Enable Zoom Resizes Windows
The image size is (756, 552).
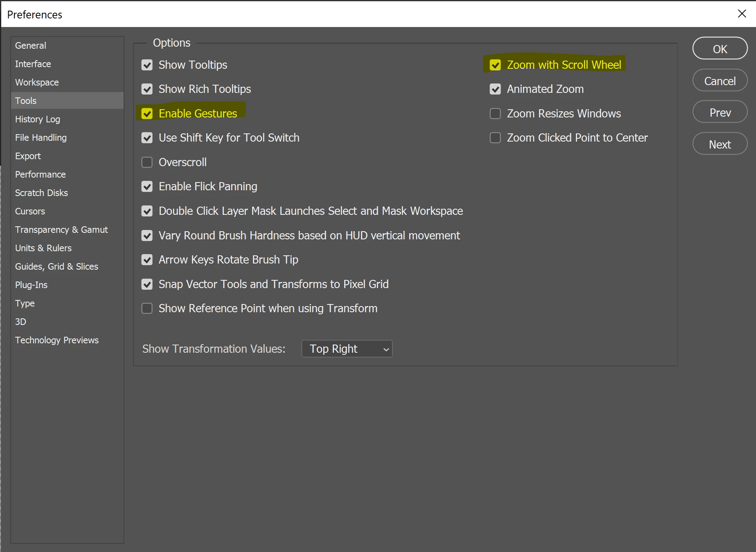point(495,114)
